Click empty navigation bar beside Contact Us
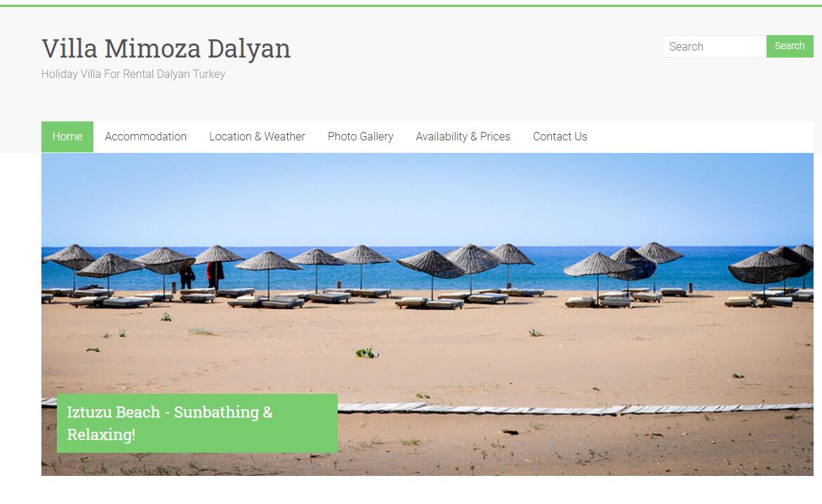 coord(700,137)
